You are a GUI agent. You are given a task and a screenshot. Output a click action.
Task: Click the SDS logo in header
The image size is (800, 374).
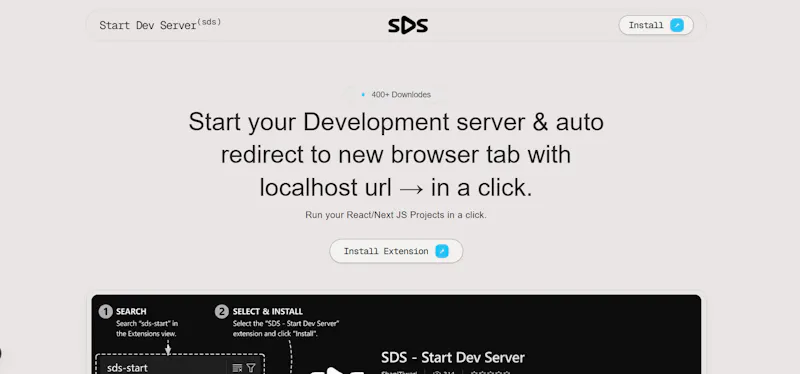pos(408,26)
